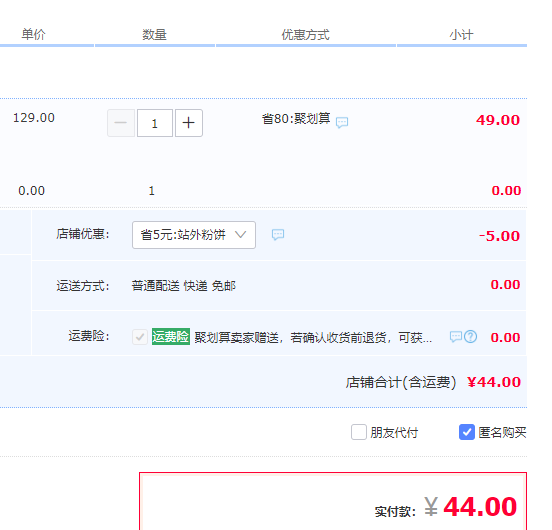Click the 省80:聚划算 discount text
Viewport: 552px width, 530px height.
tap(296, 119)
